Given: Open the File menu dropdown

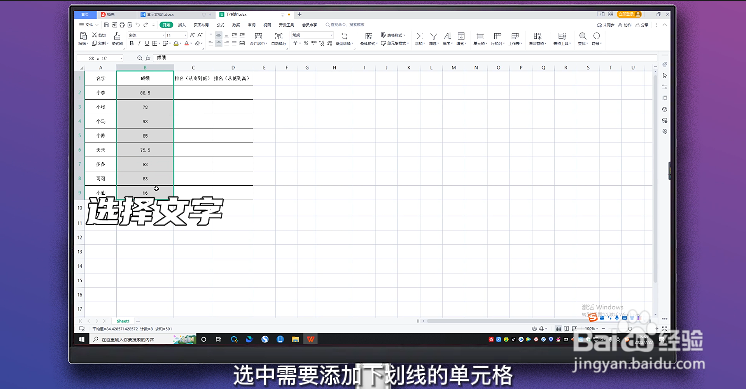Looking at the screenshot, I should coord(88,25).
